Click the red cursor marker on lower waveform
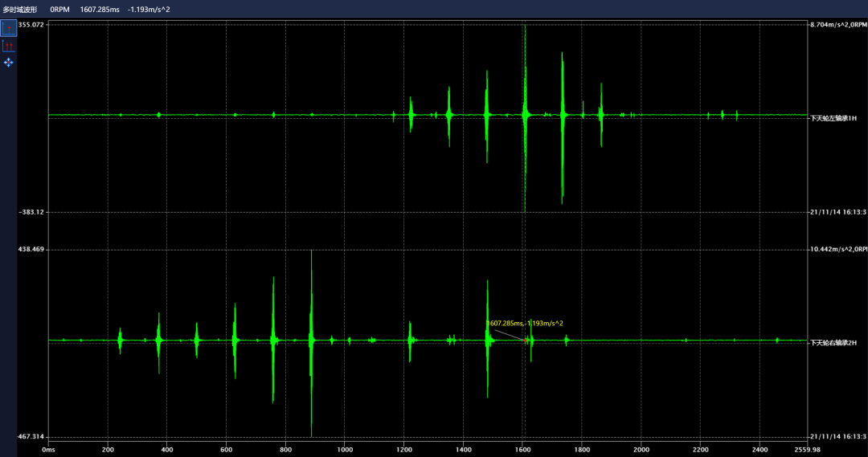 526,341
